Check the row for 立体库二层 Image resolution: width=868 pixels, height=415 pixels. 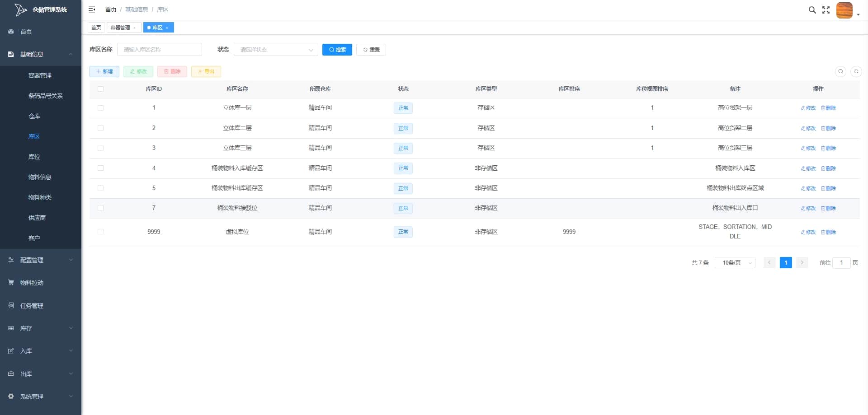tap(100, 128)
